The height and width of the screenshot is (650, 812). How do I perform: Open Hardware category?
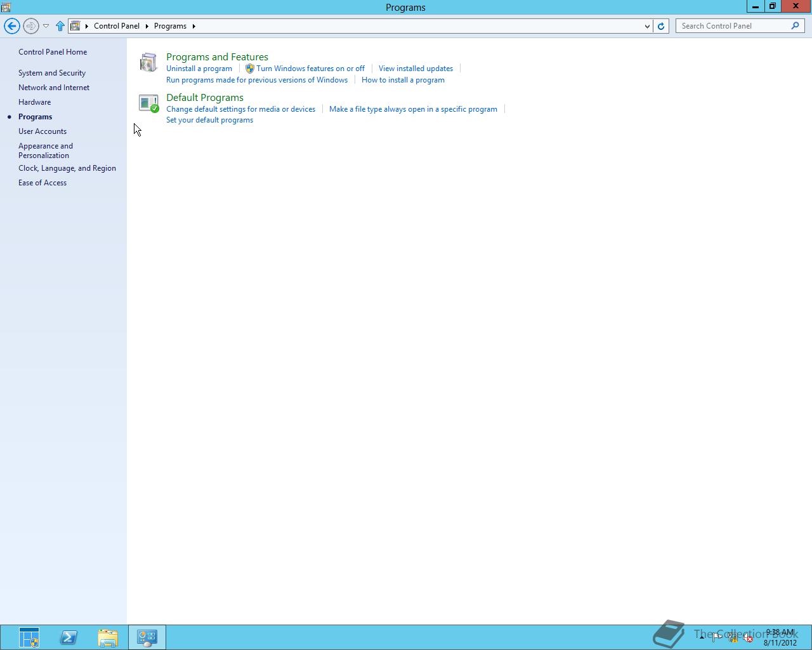35,102
